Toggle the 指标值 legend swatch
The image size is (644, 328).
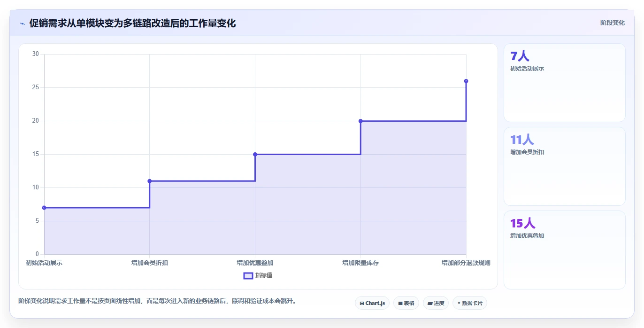pos(248,275)
